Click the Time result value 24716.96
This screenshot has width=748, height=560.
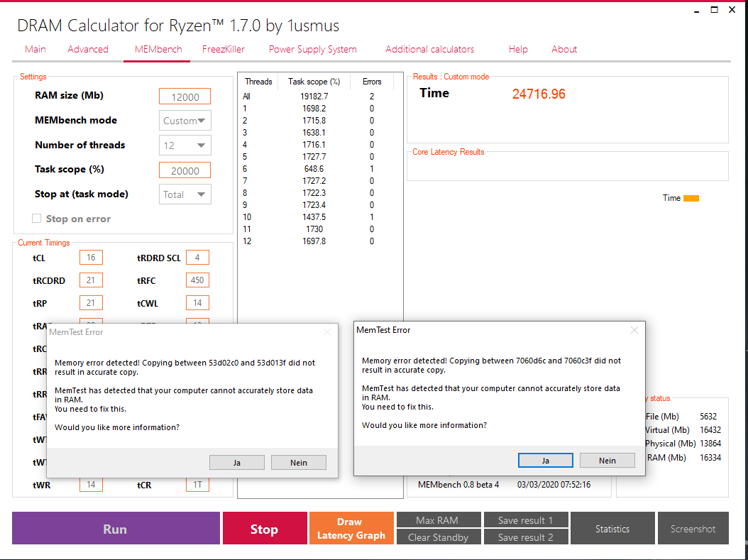click(x=539, y=94)
